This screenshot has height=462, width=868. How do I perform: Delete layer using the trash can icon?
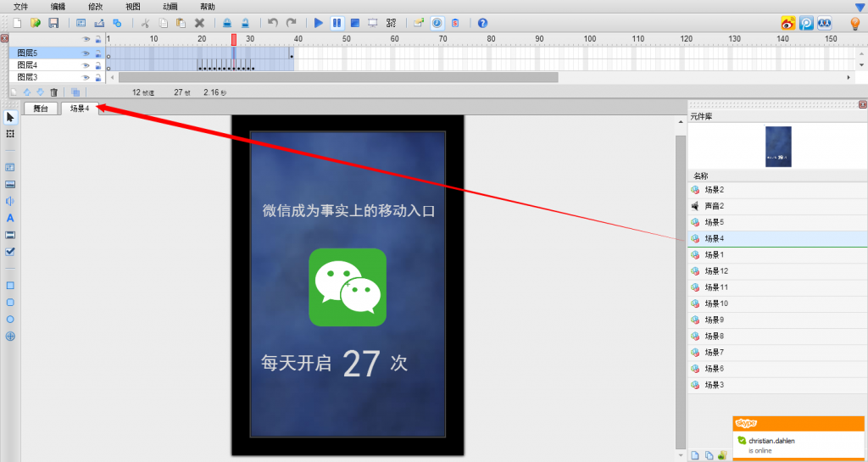[x=53, y=92]
